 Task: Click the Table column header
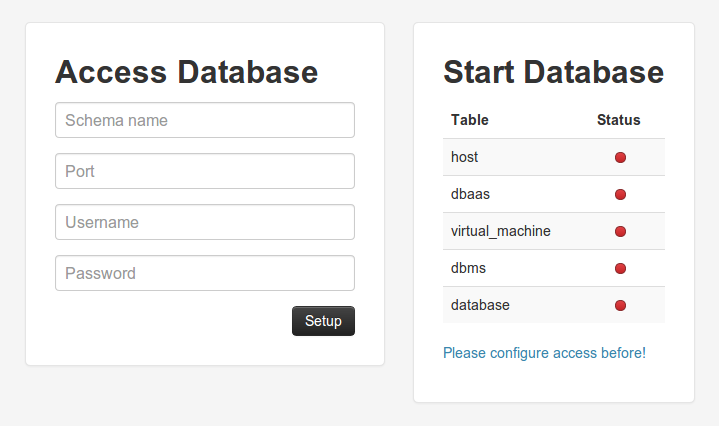coord(470,120)
